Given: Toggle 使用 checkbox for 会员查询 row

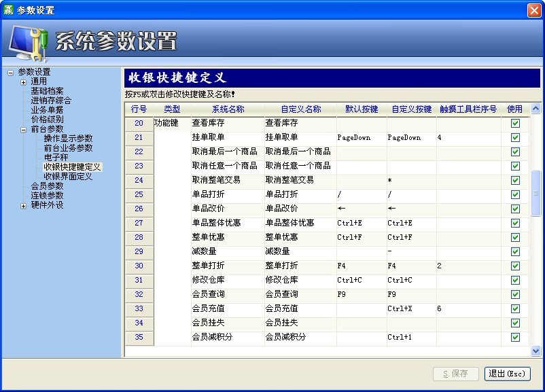Looking at the screenshot, I should click(515, 294).
